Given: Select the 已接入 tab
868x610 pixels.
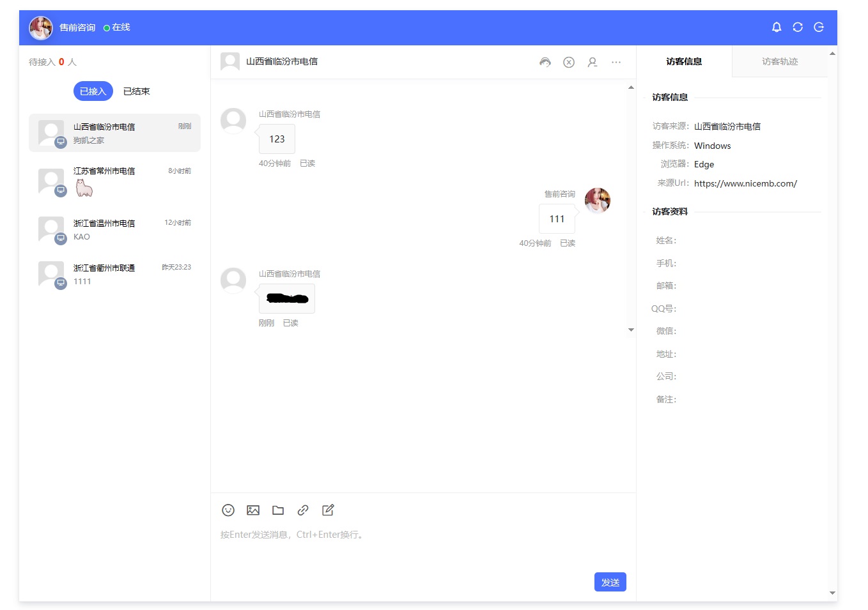Looking at the screenshot, I should [x=93, y=91].
